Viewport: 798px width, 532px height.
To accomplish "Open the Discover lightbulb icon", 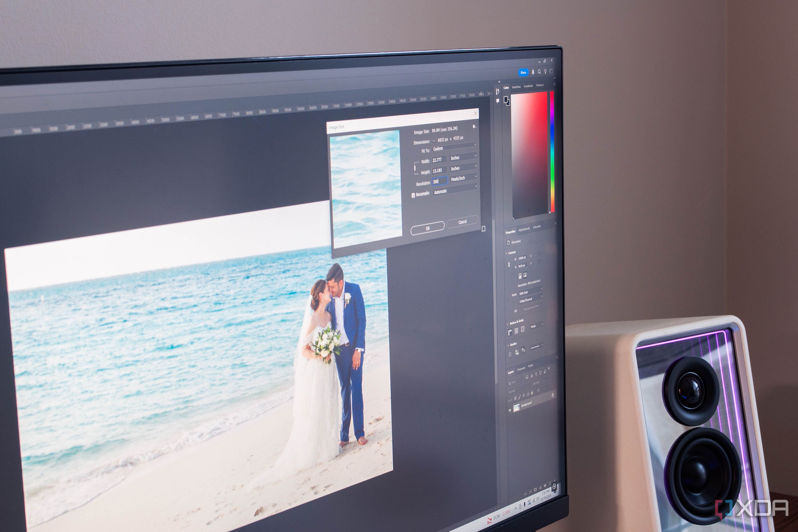I will pos(545,71).
